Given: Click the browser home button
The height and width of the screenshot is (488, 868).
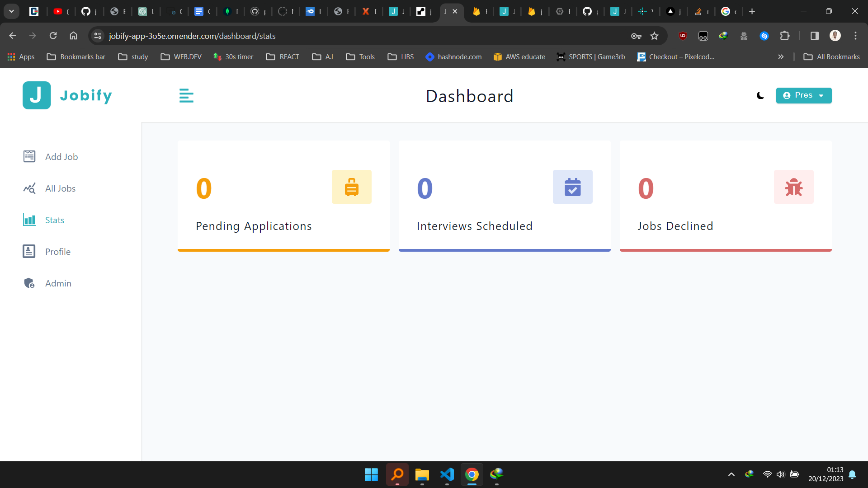Looking at the screenshot, I should (73, 36).
